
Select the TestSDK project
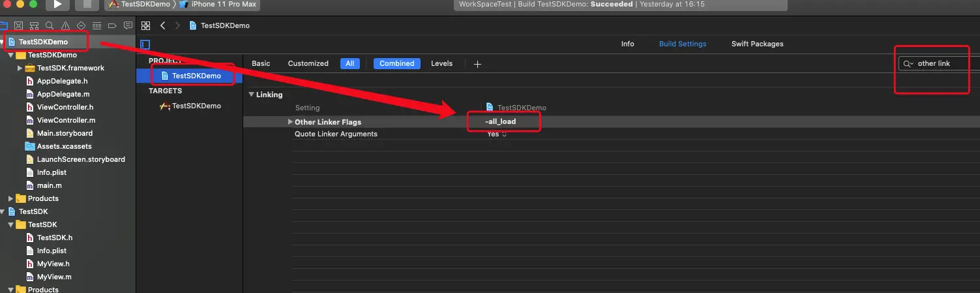tap(33, 211)
